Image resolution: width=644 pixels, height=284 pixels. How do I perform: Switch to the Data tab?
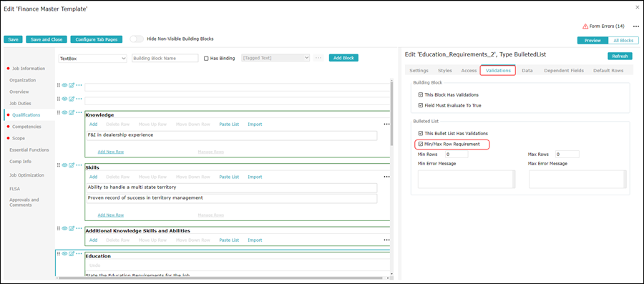pyautogui.click(x=527, y=71)
